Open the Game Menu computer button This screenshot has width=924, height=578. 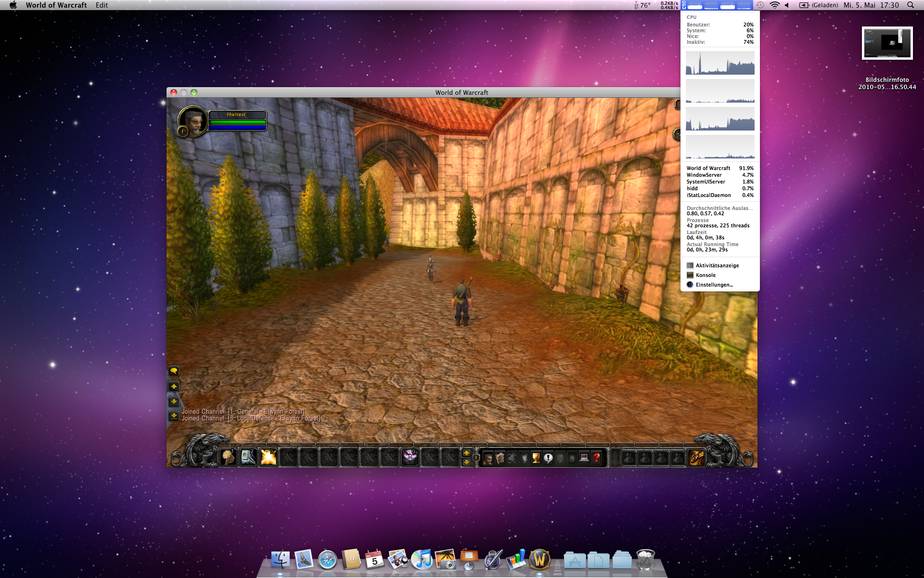click(x=584, y=458)
